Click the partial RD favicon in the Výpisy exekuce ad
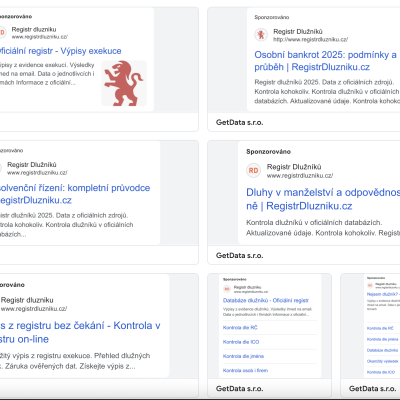Viewport: 400px width, 400px height. pyautogui.click(x=3, y=32)
